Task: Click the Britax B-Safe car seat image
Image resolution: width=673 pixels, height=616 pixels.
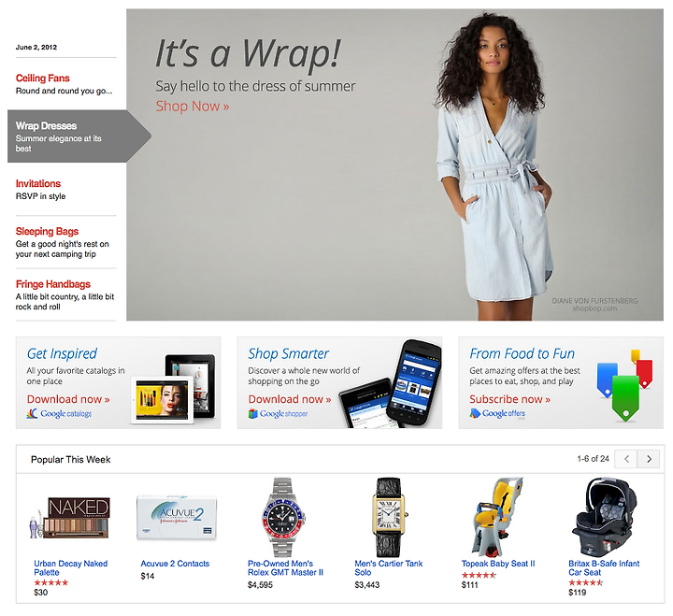Action: pos(605,517)
